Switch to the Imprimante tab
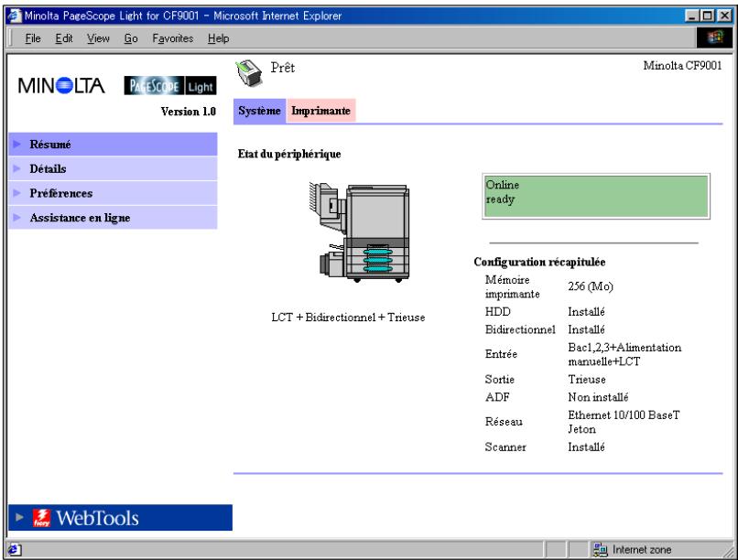This screenshot has height=560, width=738. click(320, 111)
